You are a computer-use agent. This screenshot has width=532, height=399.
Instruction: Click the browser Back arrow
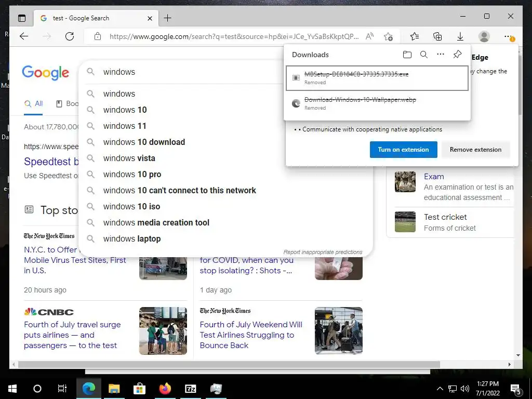point(24,36)
